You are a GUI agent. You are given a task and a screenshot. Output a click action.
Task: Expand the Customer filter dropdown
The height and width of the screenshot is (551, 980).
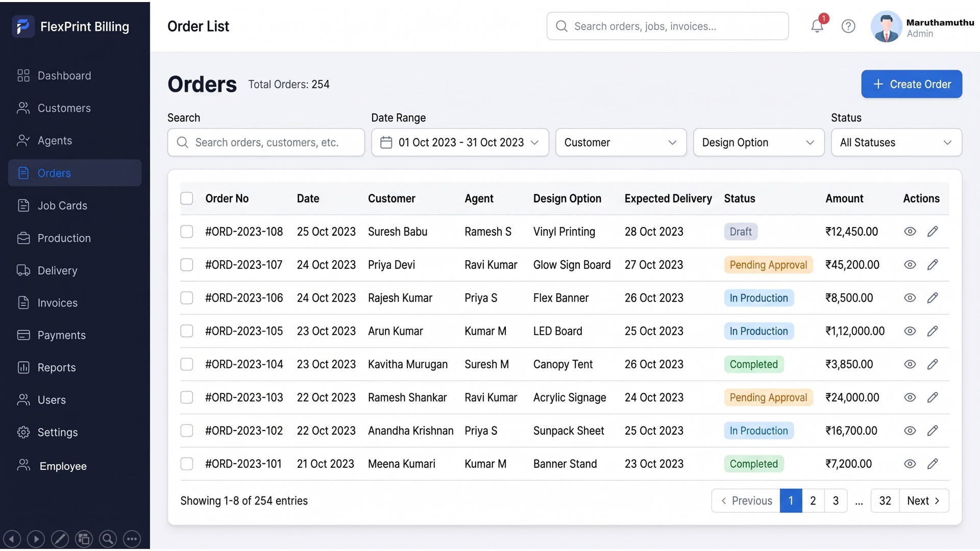pos(621,142)
